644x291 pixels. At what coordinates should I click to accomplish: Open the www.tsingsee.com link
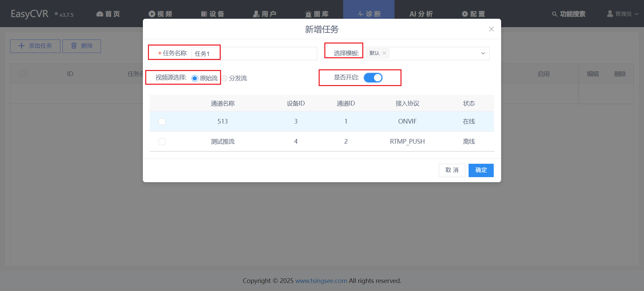tap(321, 281)
